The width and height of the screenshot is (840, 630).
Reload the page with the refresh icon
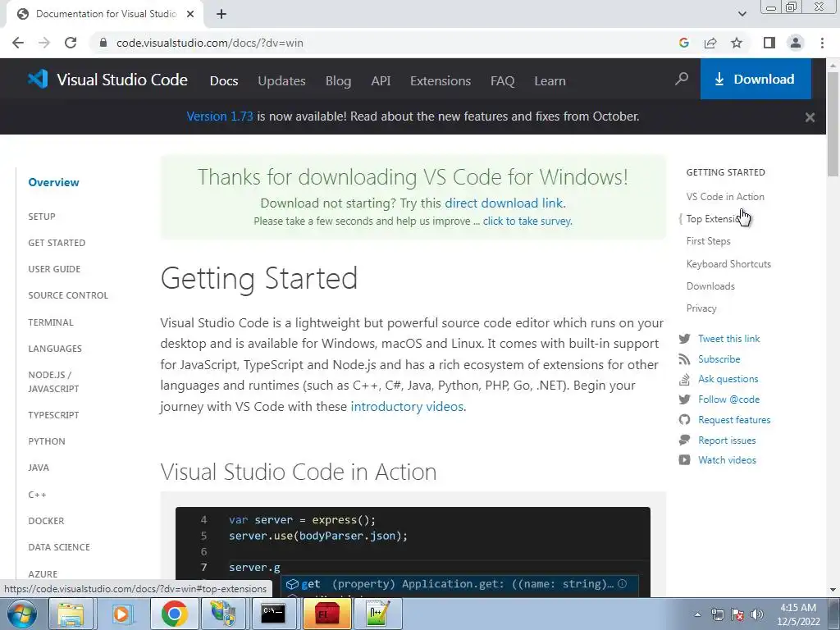[x=71, y=43]
